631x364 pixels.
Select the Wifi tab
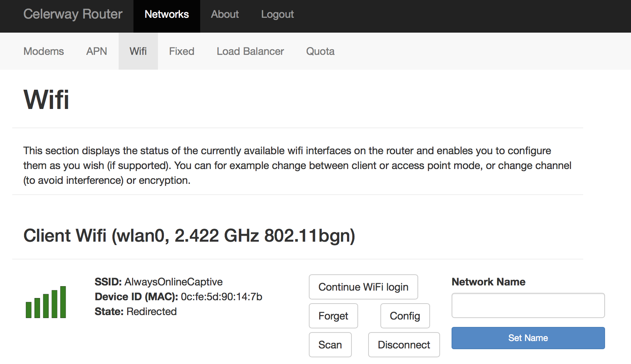click(138, 51)
